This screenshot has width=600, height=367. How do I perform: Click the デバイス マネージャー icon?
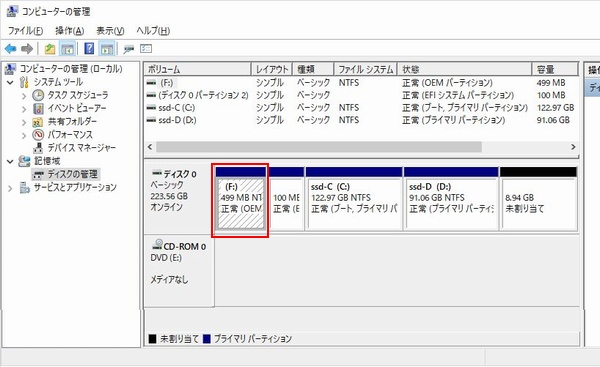coord(38,148)
